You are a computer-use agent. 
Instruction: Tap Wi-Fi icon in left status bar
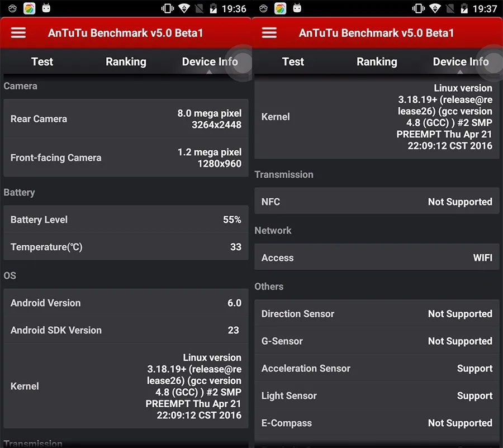point(184,8)
